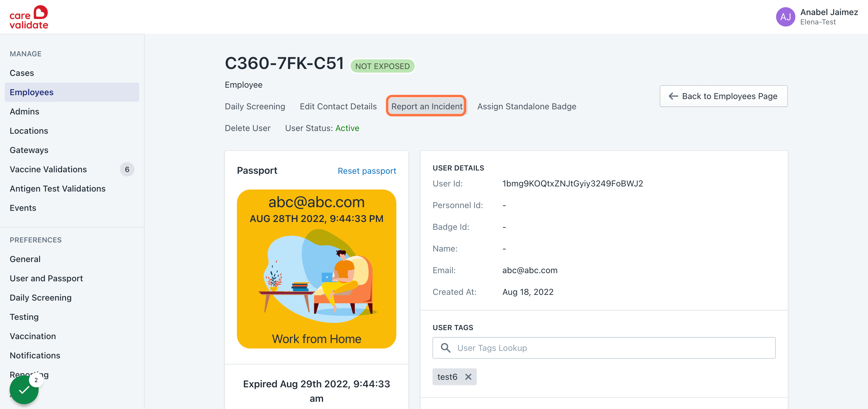Click the Vaccine Validations count badge 6
Screen dimensions: 868x409
[x=127, y=169]
